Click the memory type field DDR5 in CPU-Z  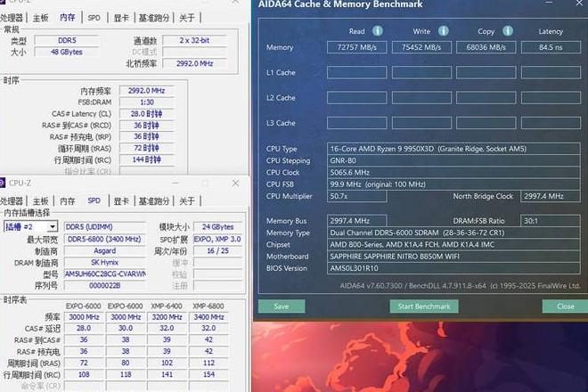(x=67, y=40)
